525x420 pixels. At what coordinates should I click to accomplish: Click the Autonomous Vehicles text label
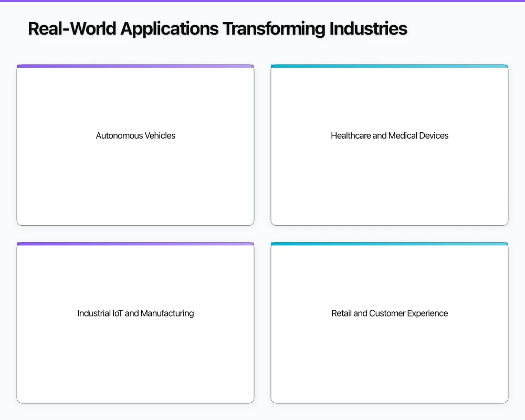pyautogui.click(x=135, y=135)
